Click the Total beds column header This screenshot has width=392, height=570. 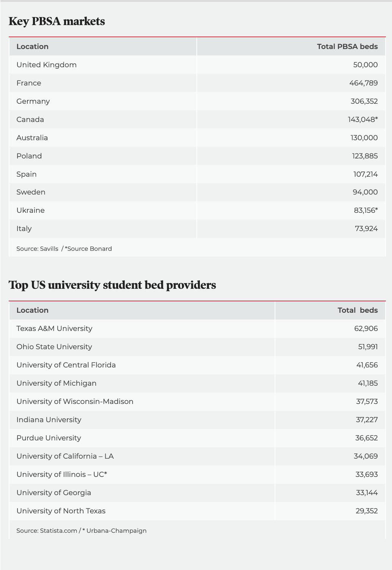tap(357, 310)
